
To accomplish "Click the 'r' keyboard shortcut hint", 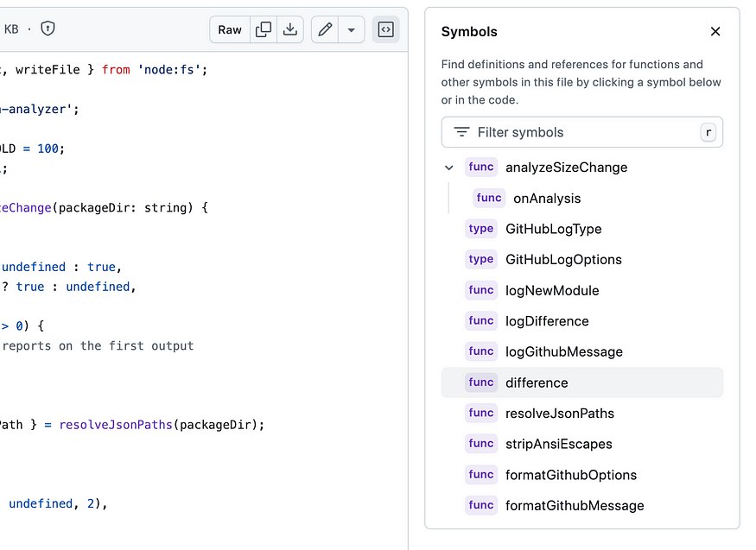I will click(x=708, y=132).
